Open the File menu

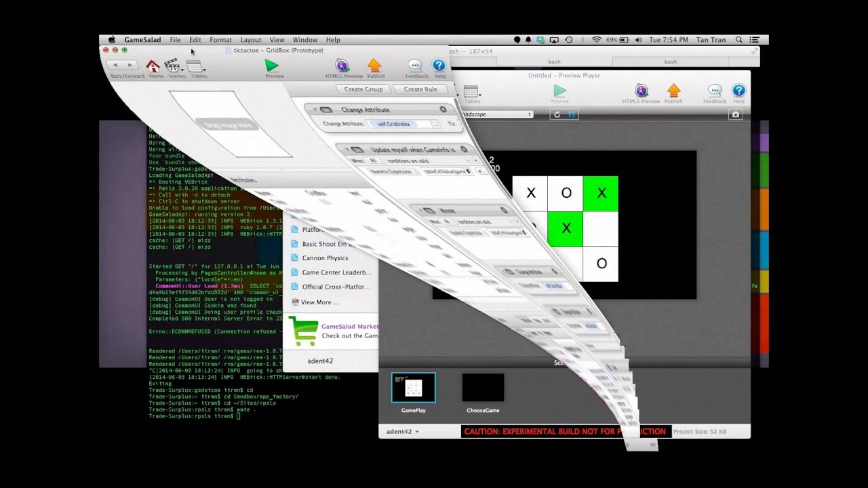[175, 40]
